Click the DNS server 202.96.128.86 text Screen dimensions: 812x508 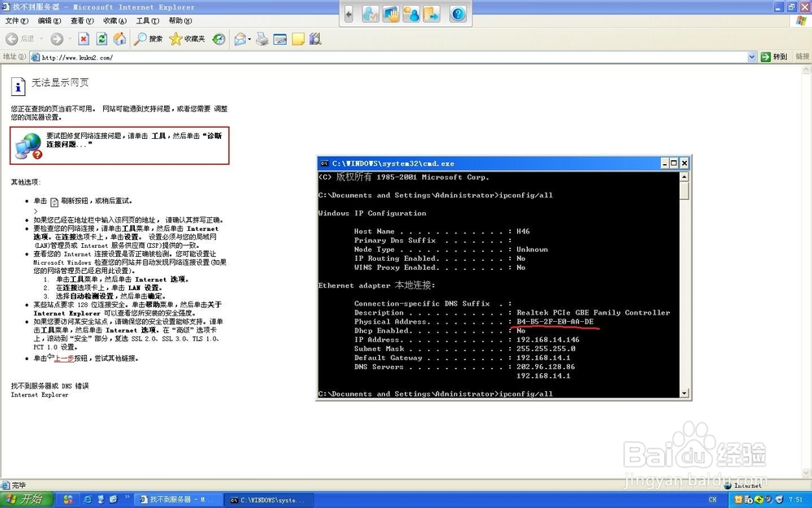coord(546,367)
